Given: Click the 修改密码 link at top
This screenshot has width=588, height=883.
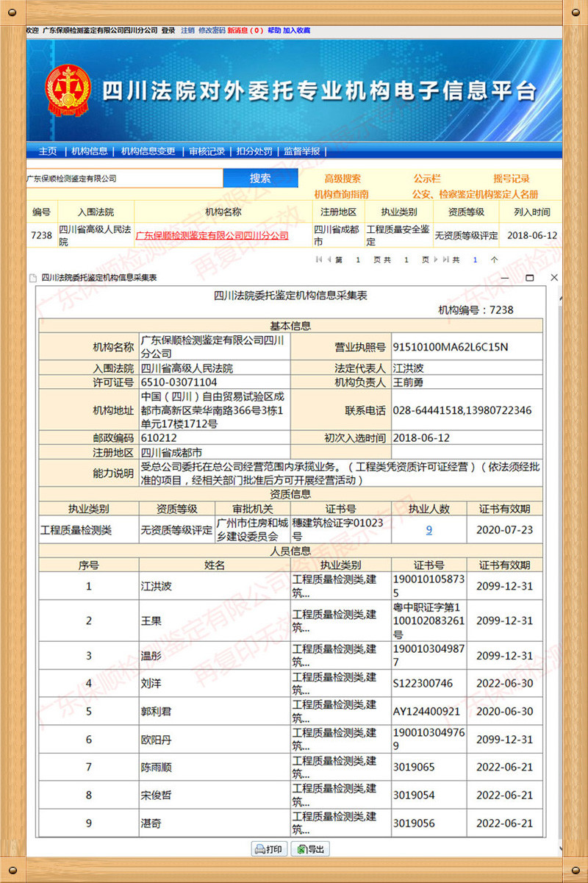Looking at the screenshot, I should tap(212, 31).
